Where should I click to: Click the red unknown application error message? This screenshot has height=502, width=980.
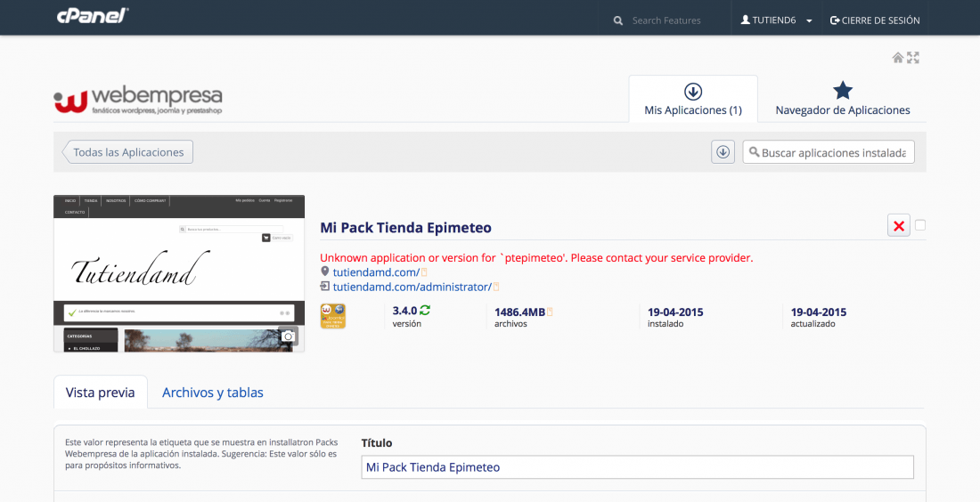pyautogui.click(x=536, y=258)
